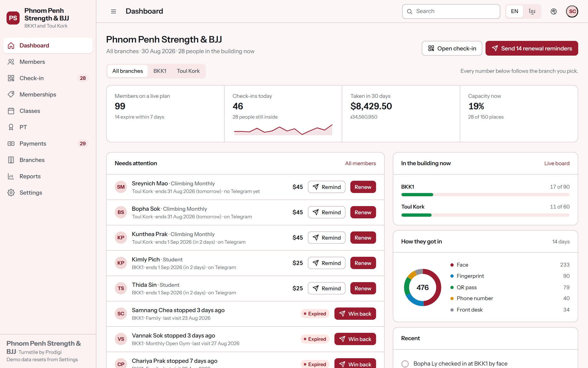Image resolution: width=588 pixels, height=368 pixels.
Task: Open the Live board link
Action: pos(557,163)
